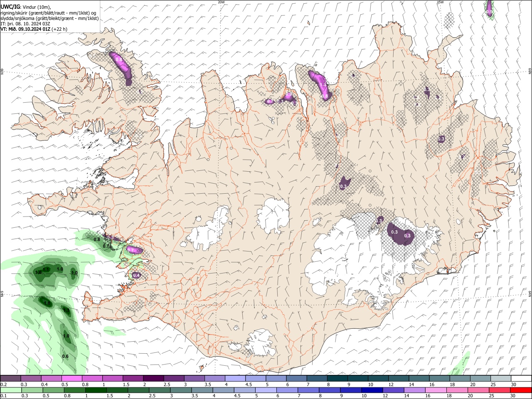The image size is (532, 399).
Task: Click the lower legend pink swatch starting at 20
Action: coord(478,390)
